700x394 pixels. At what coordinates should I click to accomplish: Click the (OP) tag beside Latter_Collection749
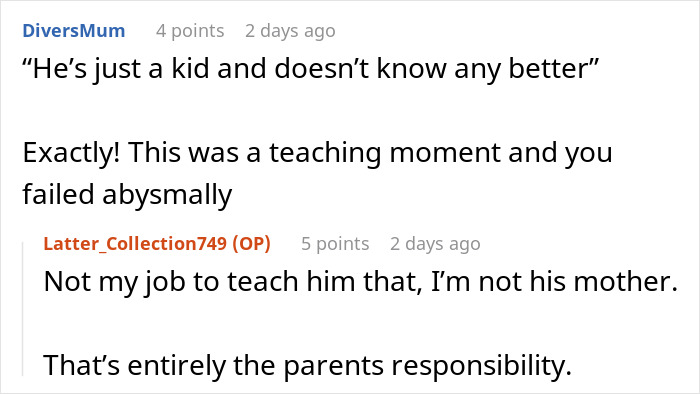(251, 244)
